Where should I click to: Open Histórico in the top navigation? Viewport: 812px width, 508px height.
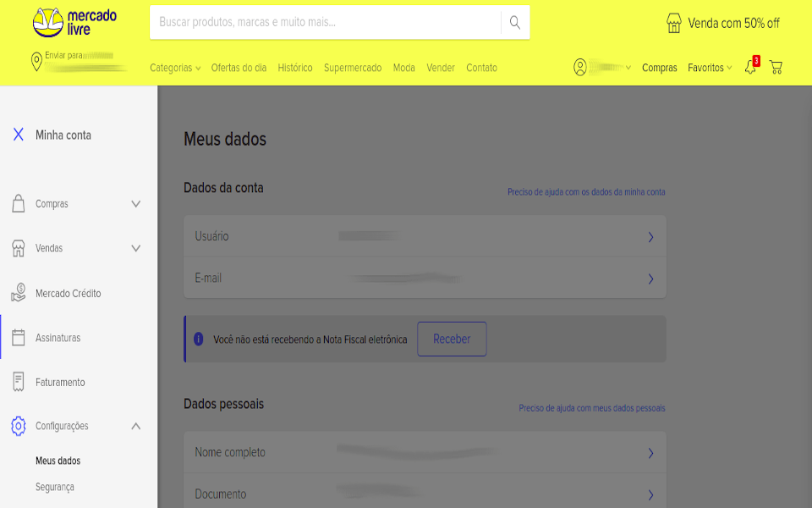[x=295, y=68]
